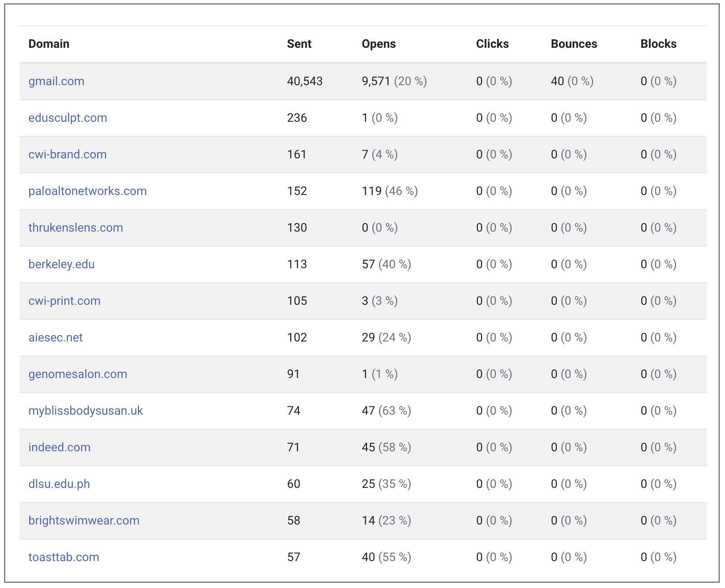Select the 152 sent value for paloaltonetworks.com
The width and height of the screenshot is (725, 588).
297,191
